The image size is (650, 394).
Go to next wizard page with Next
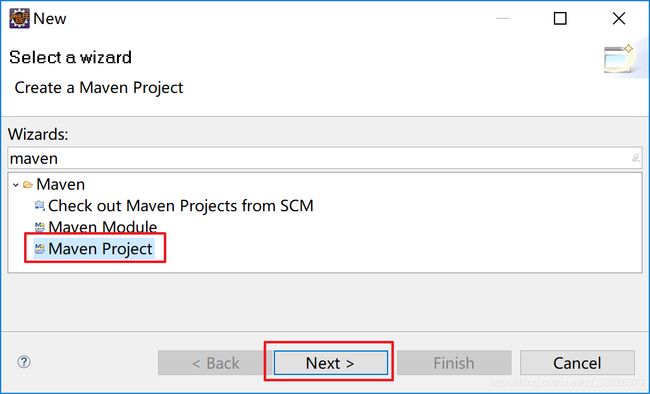[x=330, y=363]
